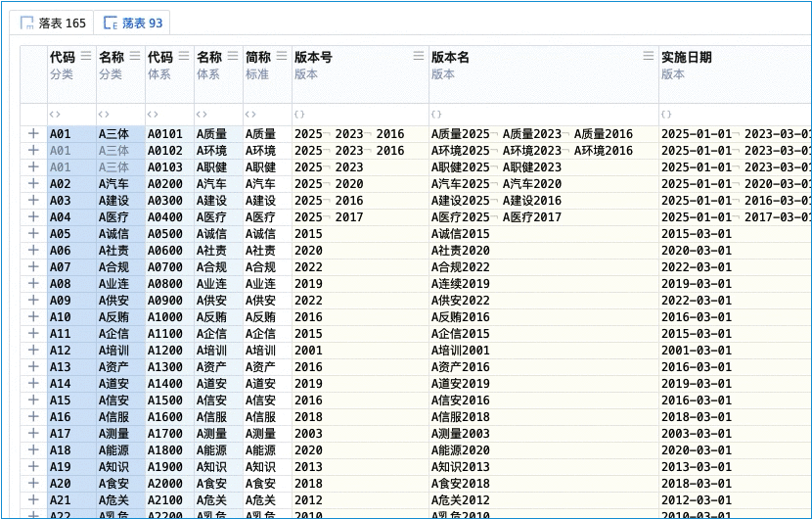Click the type icon under 版本号 header
Image resolution: width=812 pixels, height=519 pixels.
[300, 115]
